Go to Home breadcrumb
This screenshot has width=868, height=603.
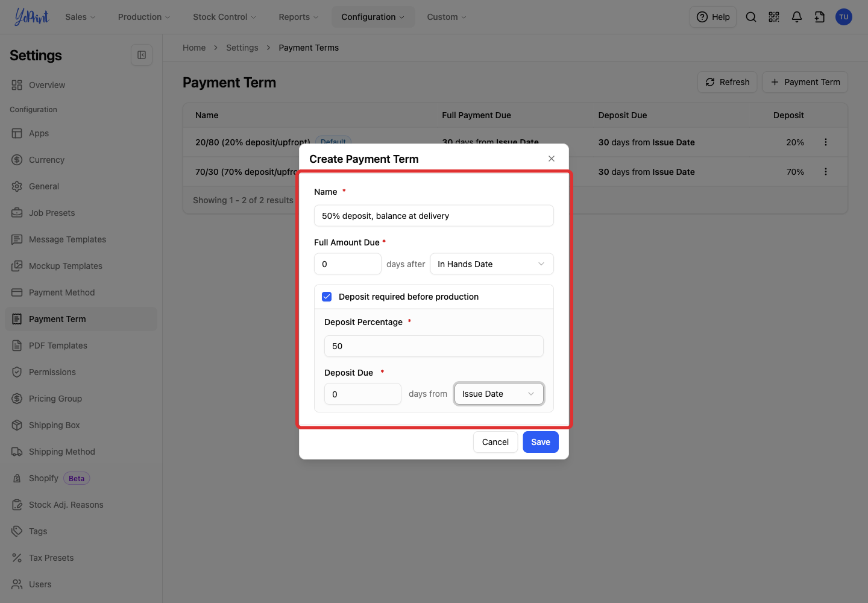point(194,48)
